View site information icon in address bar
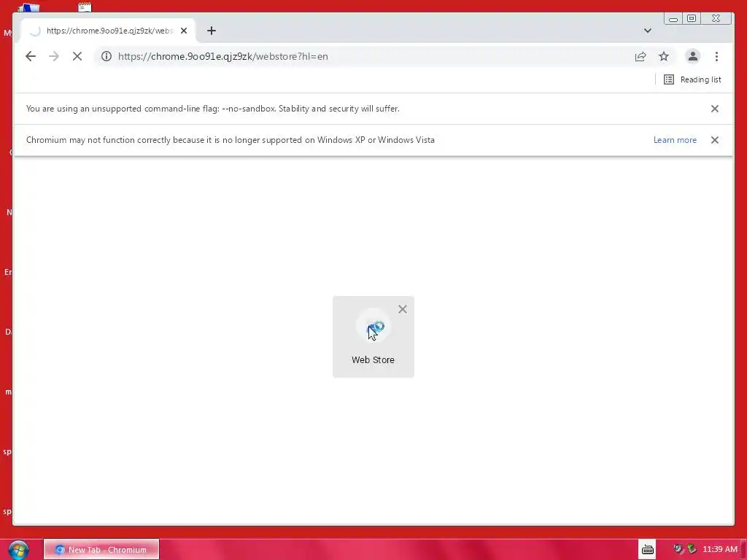 point(107,56)
